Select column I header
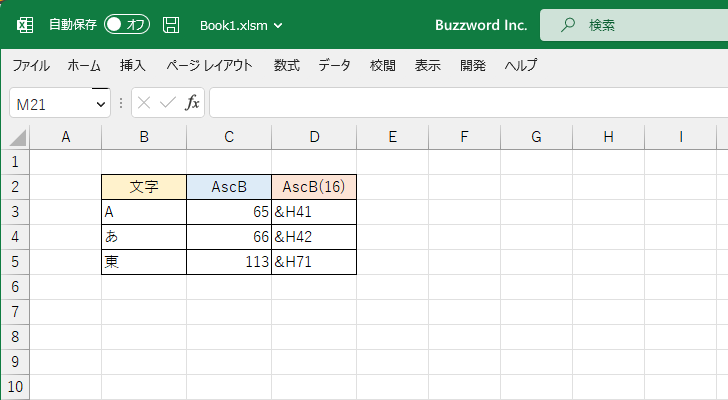 point(680,137)
